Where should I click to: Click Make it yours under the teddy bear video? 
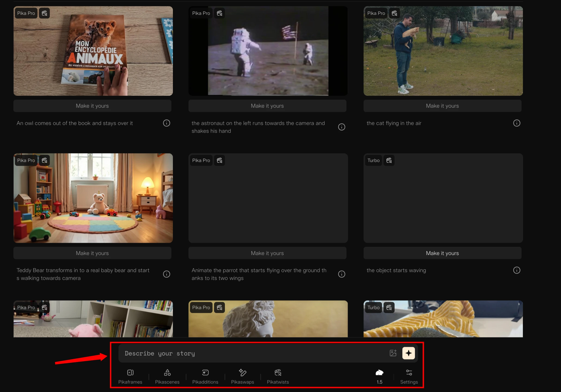click(x=92, y=253)
